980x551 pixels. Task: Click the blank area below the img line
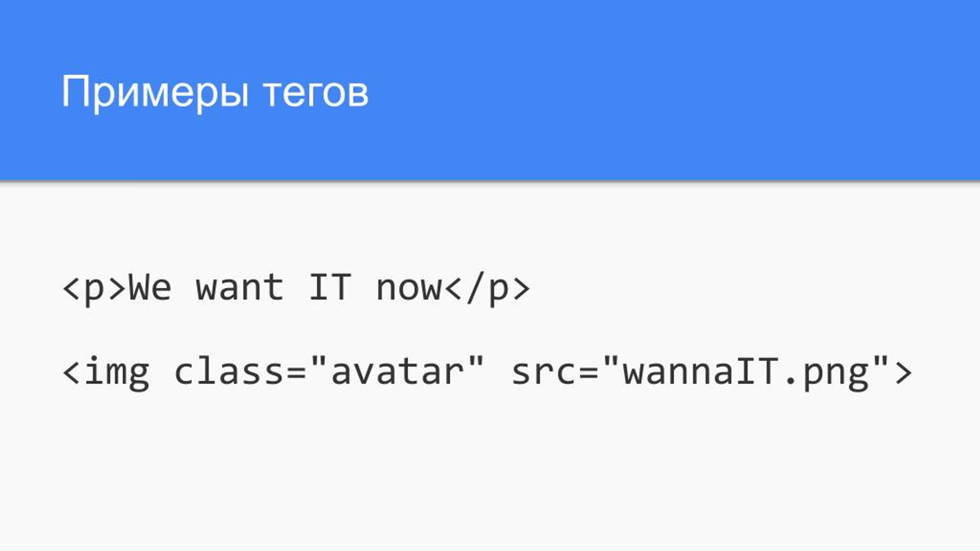[x=490, y=471]
